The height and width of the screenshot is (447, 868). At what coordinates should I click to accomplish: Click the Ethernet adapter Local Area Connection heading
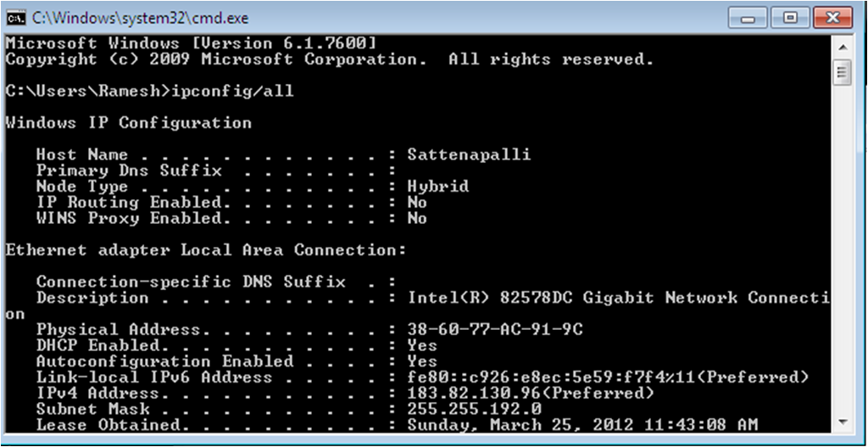205,250
